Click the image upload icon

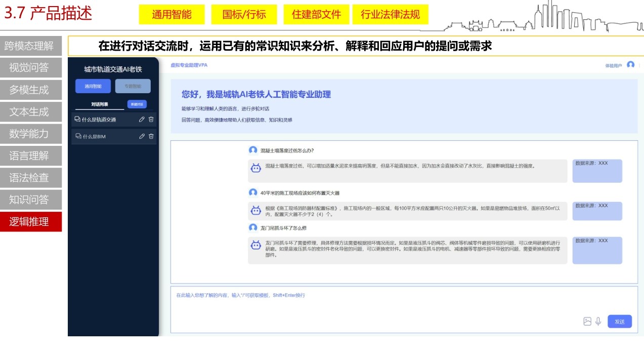tap(587, 321)
